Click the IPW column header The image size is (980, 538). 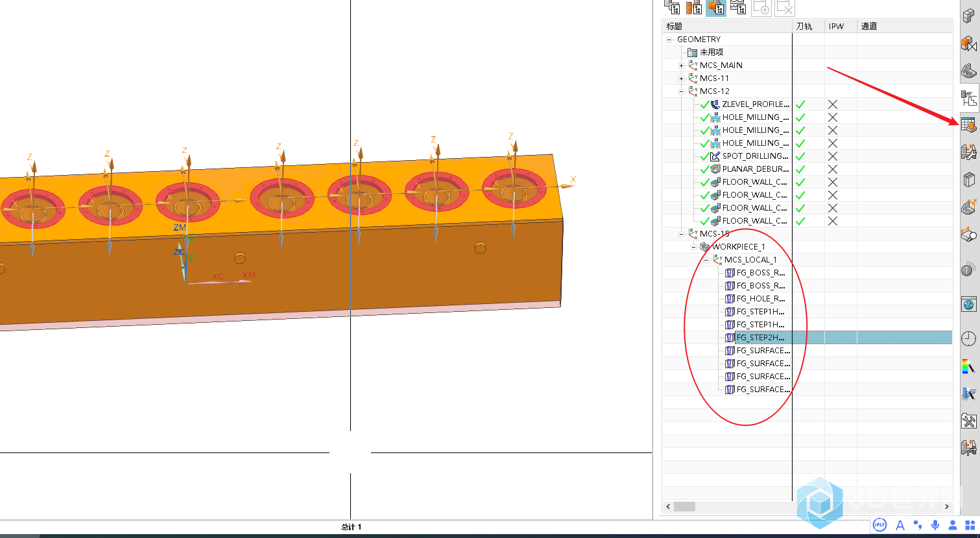pyautogui.click(x=841, y=26)
